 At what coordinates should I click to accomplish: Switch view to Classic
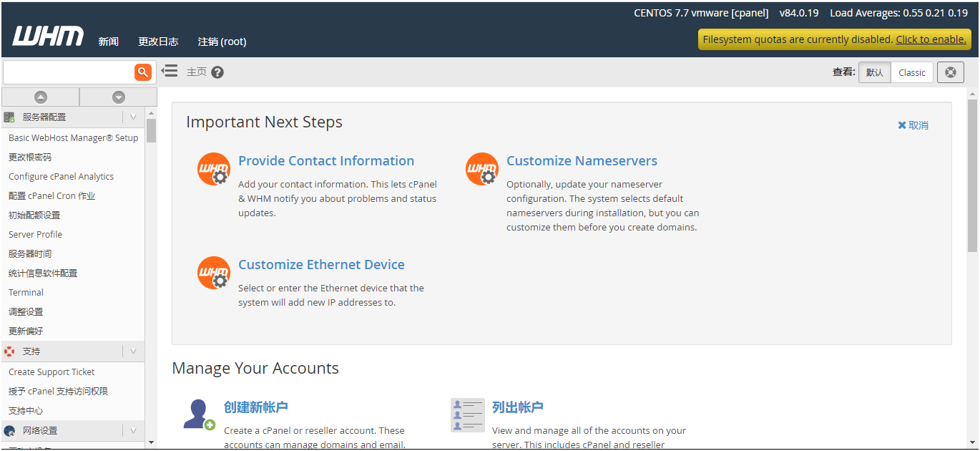(x=912, y=72)
